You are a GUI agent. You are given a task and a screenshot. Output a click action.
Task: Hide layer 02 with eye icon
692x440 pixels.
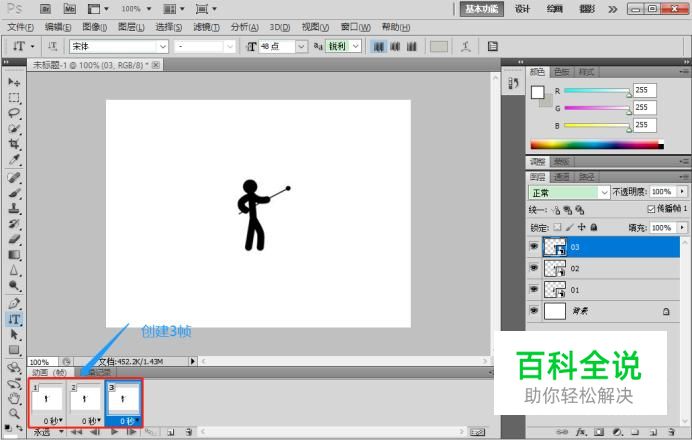pyautogui.click(x=534, y=268)
